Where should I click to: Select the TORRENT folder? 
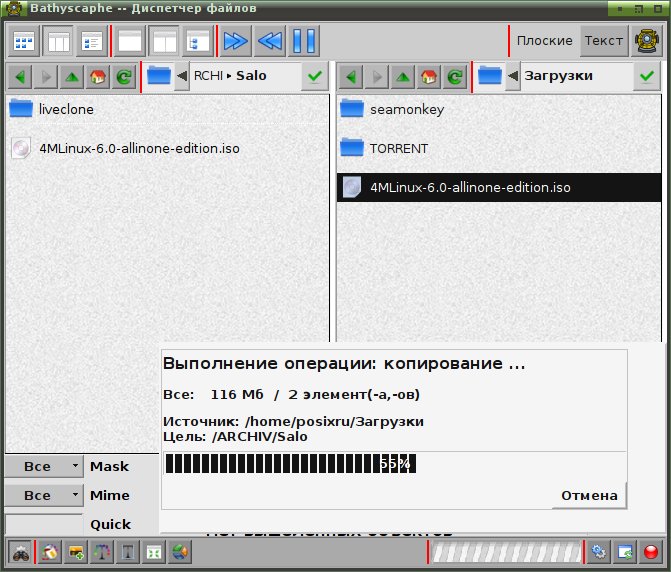(x=499, y=148)
